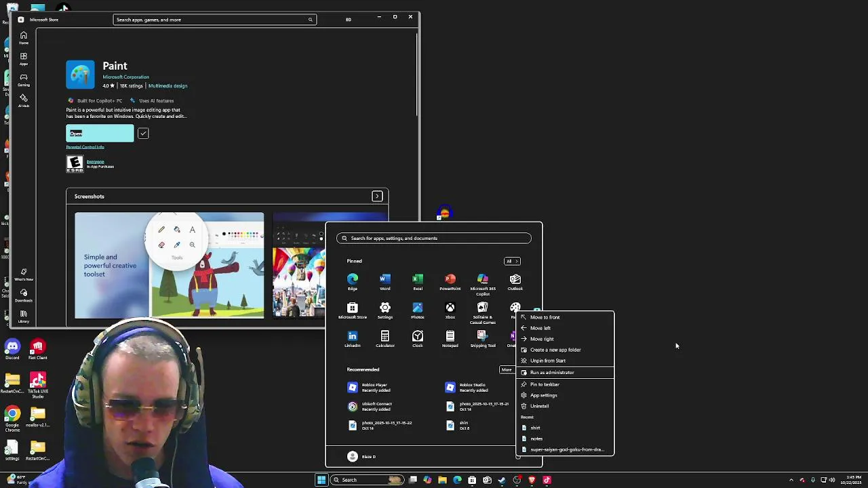The image size is (868, 488).
Task: Select Uninstall in context menu
Action: pos(565,406)
